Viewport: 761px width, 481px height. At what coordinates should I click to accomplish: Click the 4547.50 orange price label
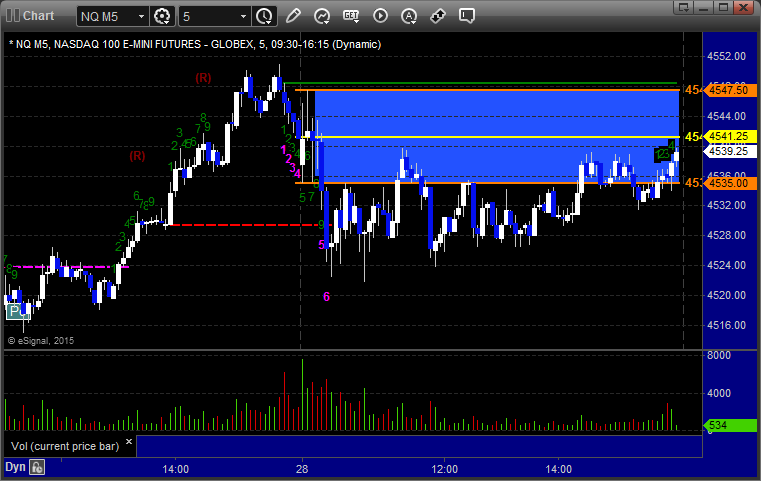[x=730, y=90]
